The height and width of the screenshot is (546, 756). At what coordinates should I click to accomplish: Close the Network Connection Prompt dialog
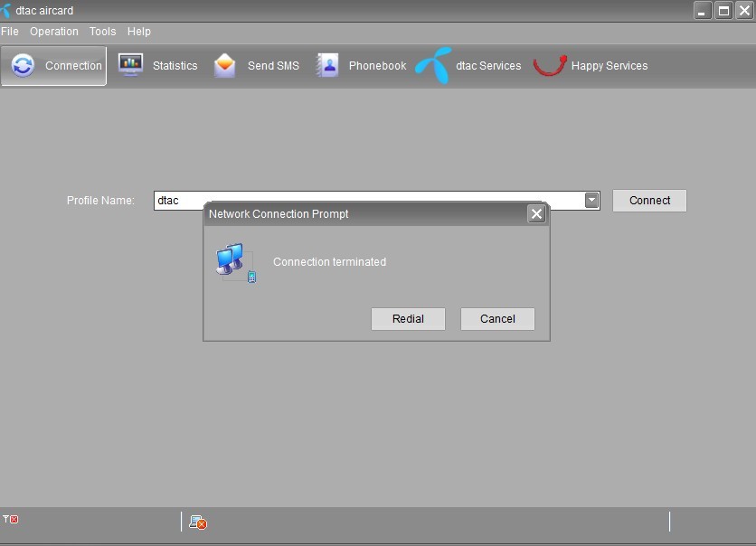click(536, 214)
